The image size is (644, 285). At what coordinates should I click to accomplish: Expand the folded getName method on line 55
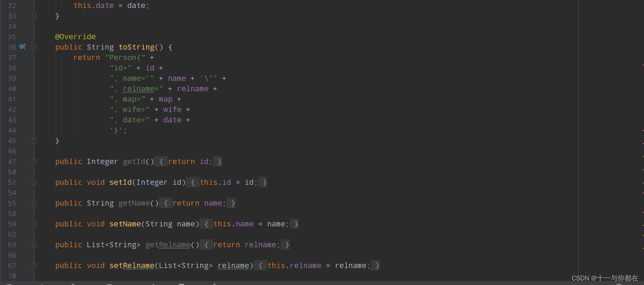point(34,203)
